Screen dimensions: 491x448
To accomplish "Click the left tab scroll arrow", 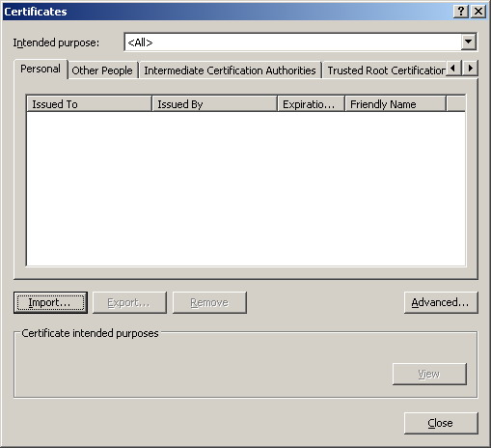I will pos(453,69).
